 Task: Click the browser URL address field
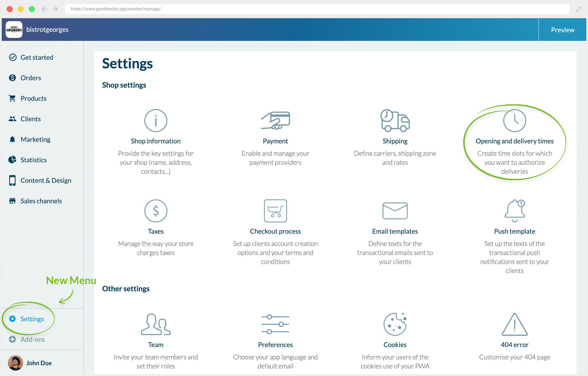[317, 9]
